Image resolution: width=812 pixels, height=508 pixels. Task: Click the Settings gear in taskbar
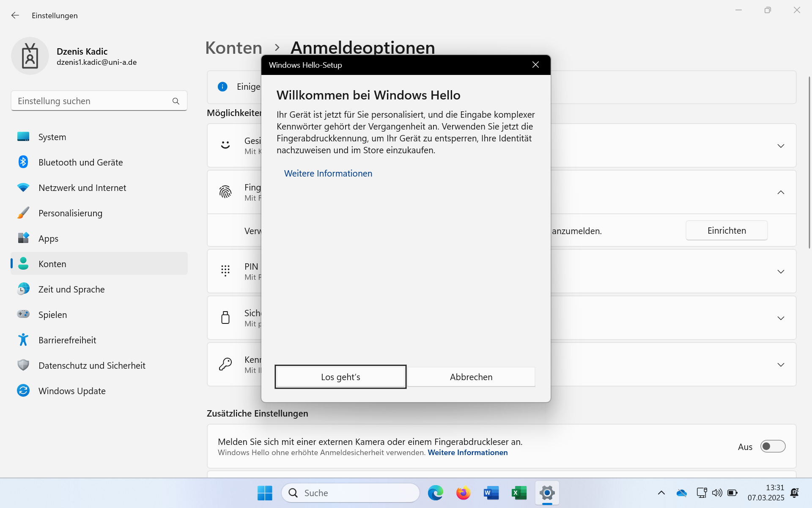[547, 493]
